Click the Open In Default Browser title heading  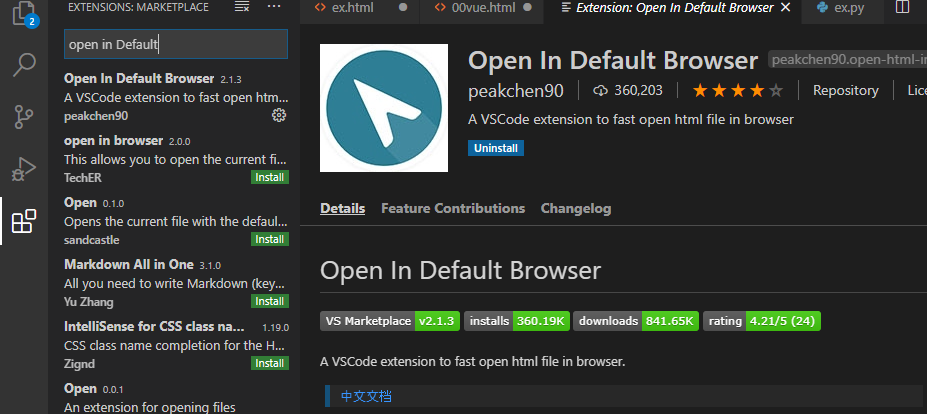click(x=612, y=60)
